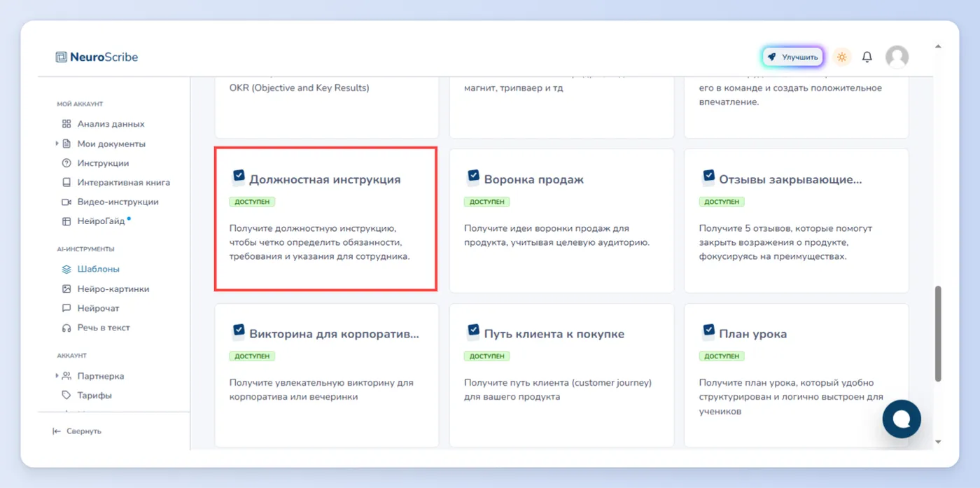The width and height of the screenshot is (980, 488).
Task: Click the Шаблоны layers icon
Action: 66,269
